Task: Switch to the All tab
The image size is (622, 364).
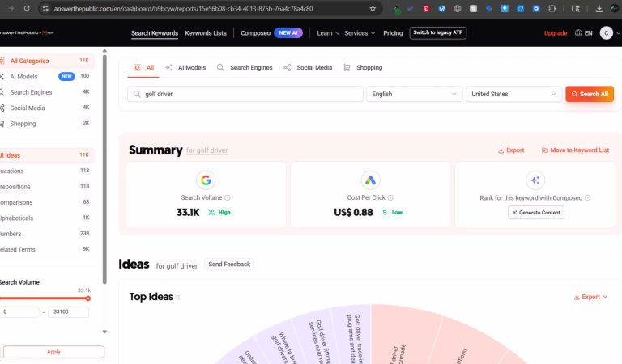Action: point(143,68)
